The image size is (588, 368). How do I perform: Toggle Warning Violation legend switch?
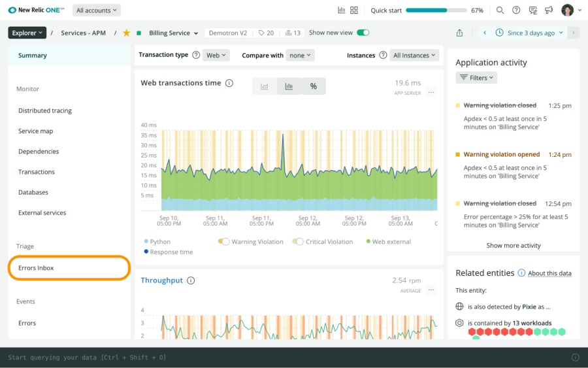(224, 242)
